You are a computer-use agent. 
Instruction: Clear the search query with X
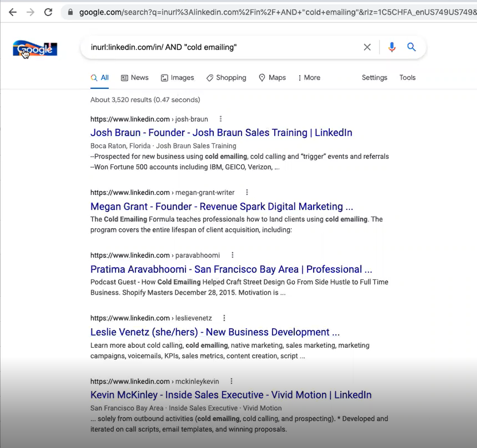coord(367,47)
